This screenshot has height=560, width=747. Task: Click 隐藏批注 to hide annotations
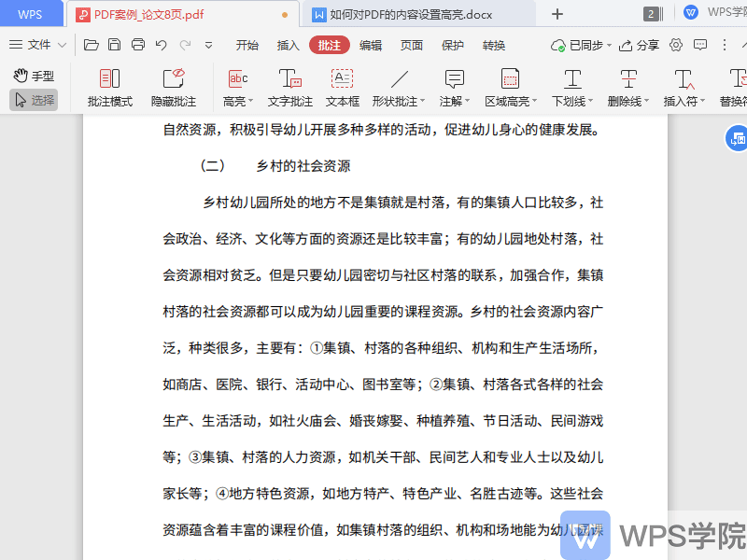point(174,88)
